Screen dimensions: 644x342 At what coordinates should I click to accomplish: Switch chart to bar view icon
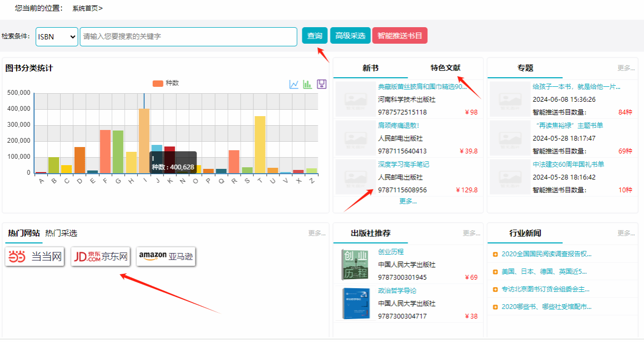pos(308,84)
